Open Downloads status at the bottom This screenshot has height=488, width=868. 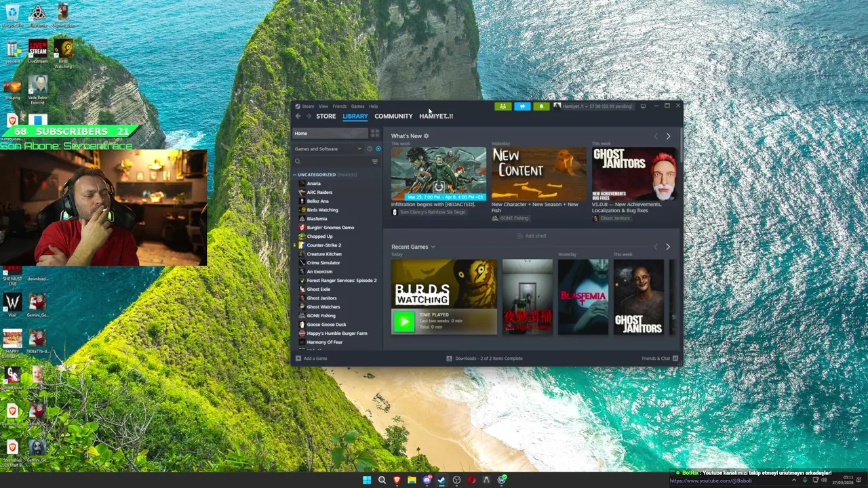point(484,359)
